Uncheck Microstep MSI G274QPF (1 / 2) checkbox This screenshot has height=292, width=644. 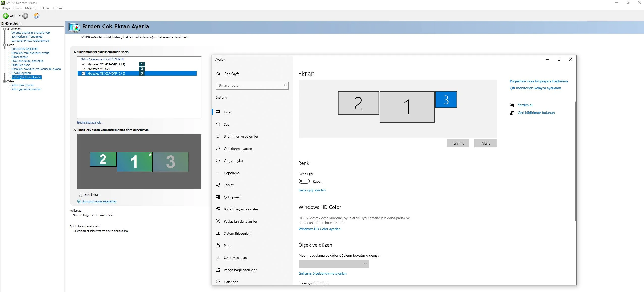[84, 64]
